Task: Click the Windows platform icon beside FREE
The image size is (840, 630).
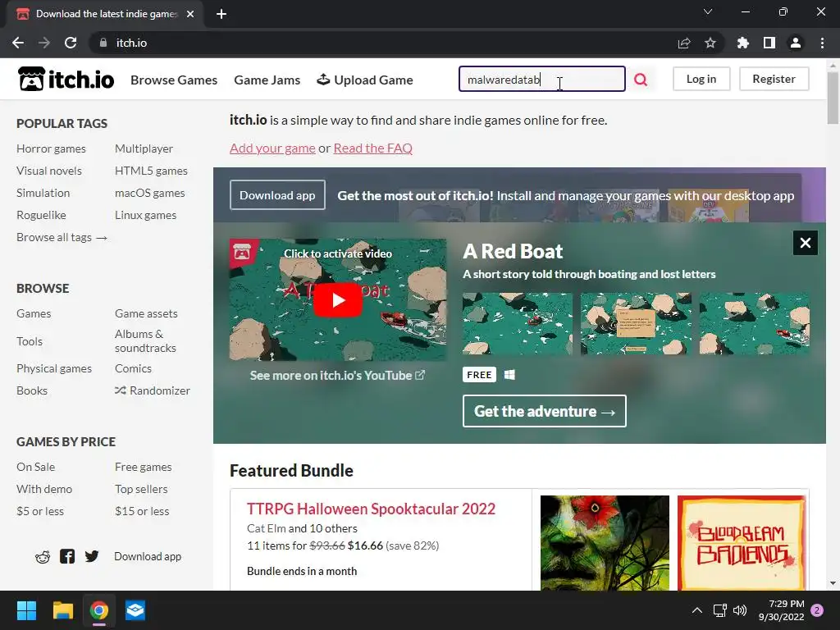Action: tap(509, 375)
